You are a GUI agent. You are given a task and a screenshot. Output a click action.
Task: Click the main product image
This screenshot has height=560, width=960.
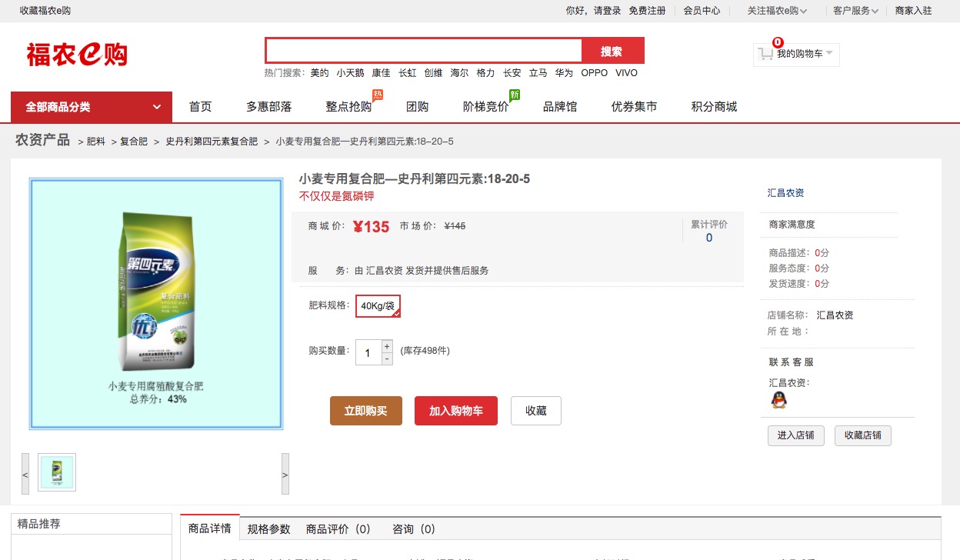coord(156,304)
